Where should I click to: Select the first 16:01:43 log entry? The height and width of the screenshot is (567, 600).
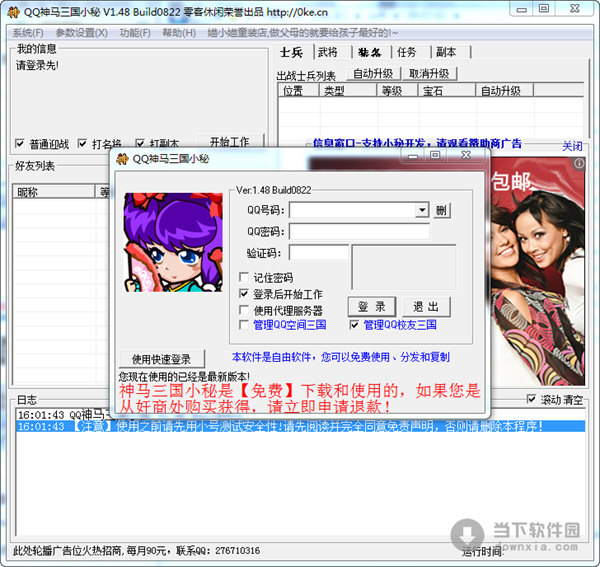pyautogui.click(x=63, y=414)
